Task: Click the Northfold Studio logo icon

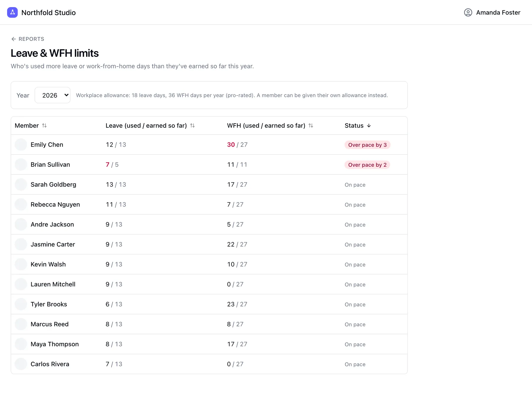Action: point(12,12)
